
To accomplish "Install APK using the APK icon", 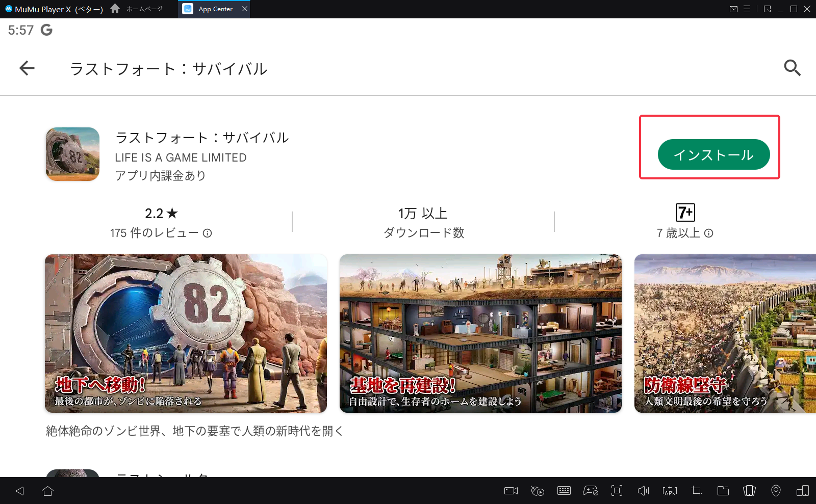I will (670, 491).
